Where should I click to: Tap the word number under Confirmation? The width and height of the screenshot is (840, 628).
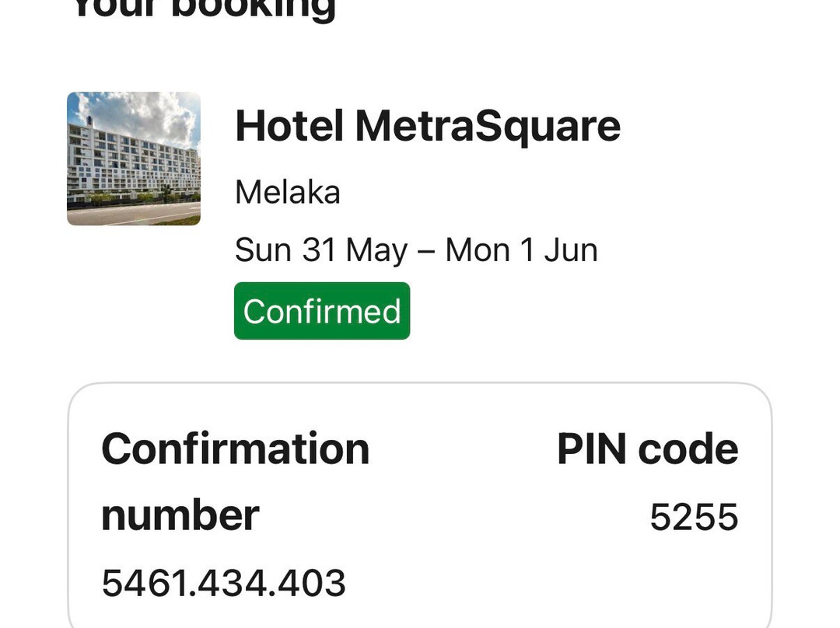click(180, 516)
